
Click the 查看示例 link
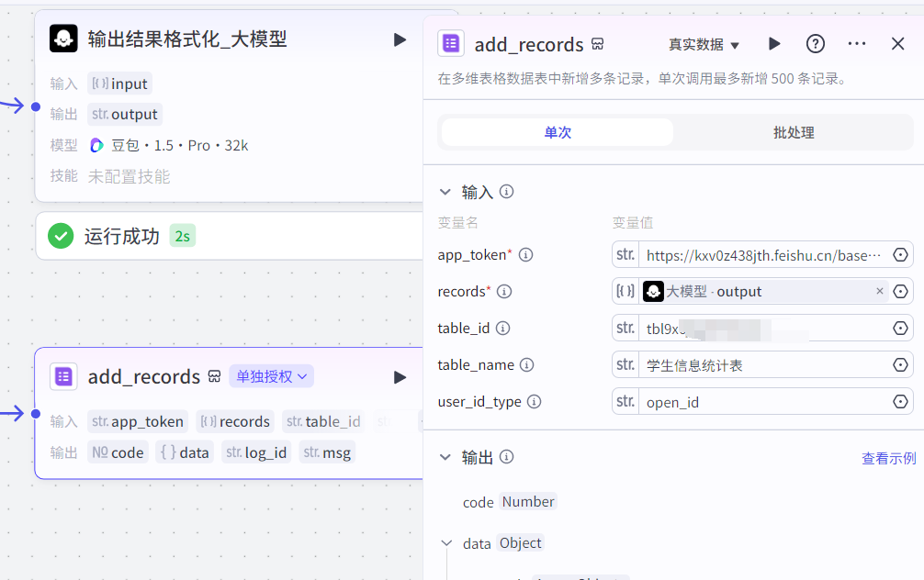click(888, 458)
